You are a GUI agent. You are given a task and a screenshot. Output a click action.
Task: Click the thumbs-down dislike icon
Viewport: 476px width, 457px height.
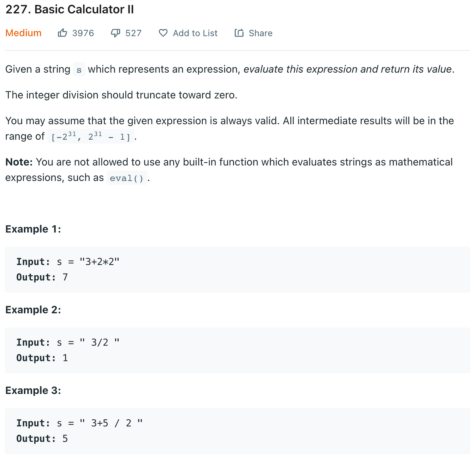[x=115, y=33]
